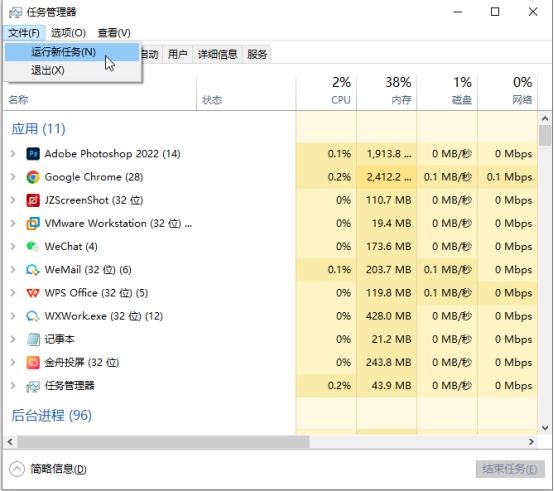Expand the JZScreenShot process row
Viewport: 554px width, 491px height.
click(13, 200)
